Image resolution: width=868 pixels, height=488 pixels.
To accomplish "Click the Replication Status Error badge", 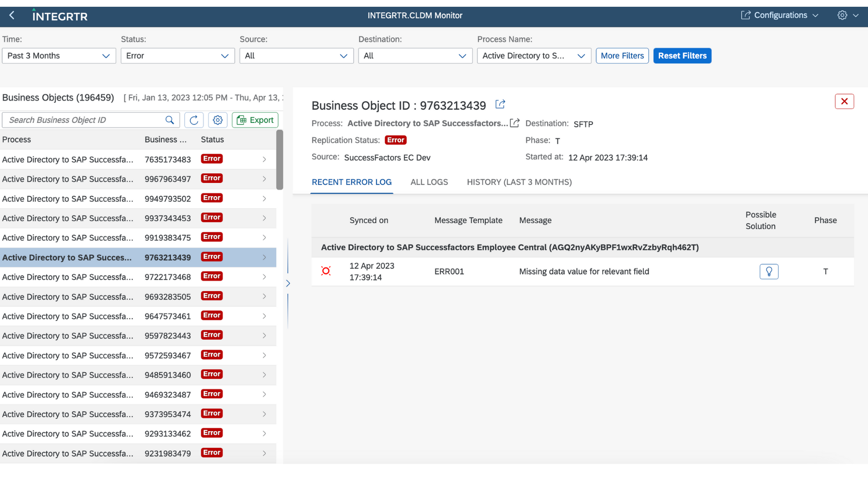I will pyautogui.click(x=396, y=140).
